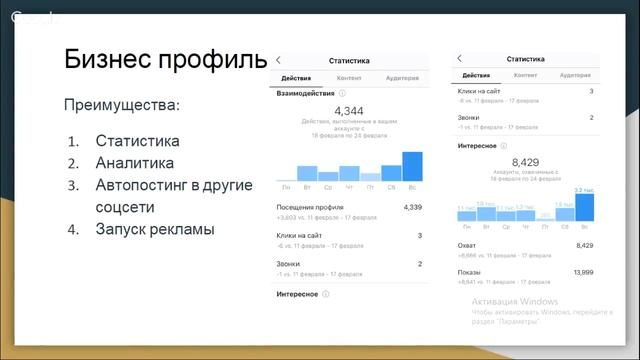Click list item Аналитика
Viewport: 640px width, 360px height.
135,163
